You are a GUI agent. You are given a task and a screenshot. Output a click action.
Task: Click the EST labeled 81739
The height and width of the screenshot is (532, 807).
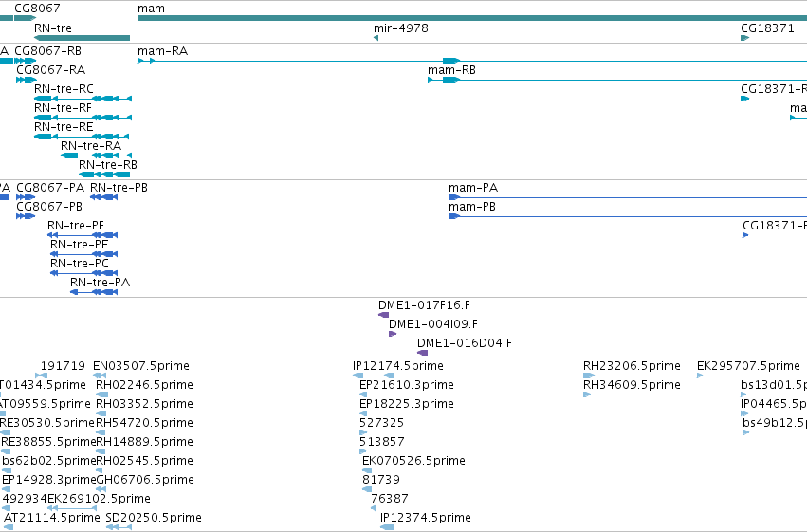[381, 481]
